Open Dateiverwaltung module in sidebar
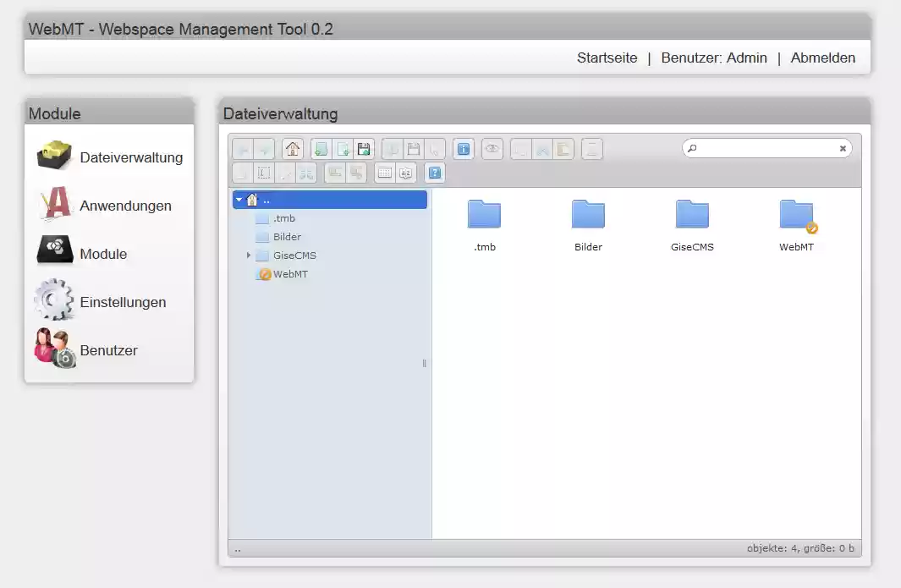This screenshot has width=901, height=588. point(131,157)
